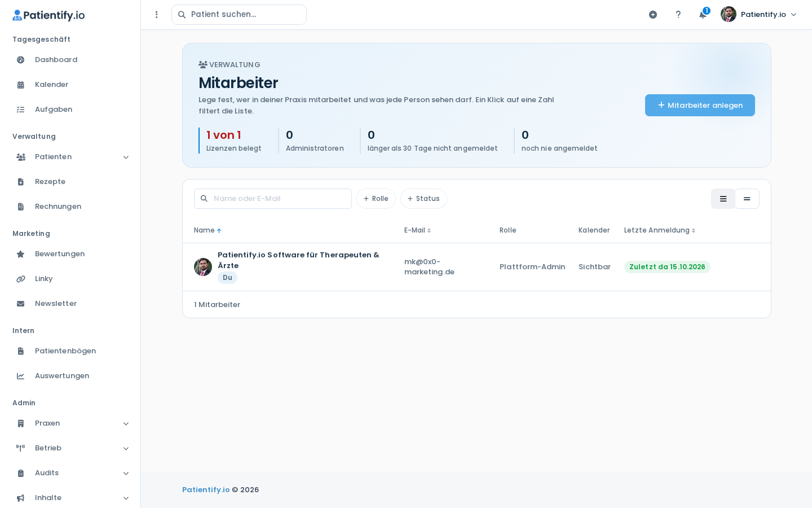
Task: Focus the 'Patient suchen...' search field
Action: point(239,15)
